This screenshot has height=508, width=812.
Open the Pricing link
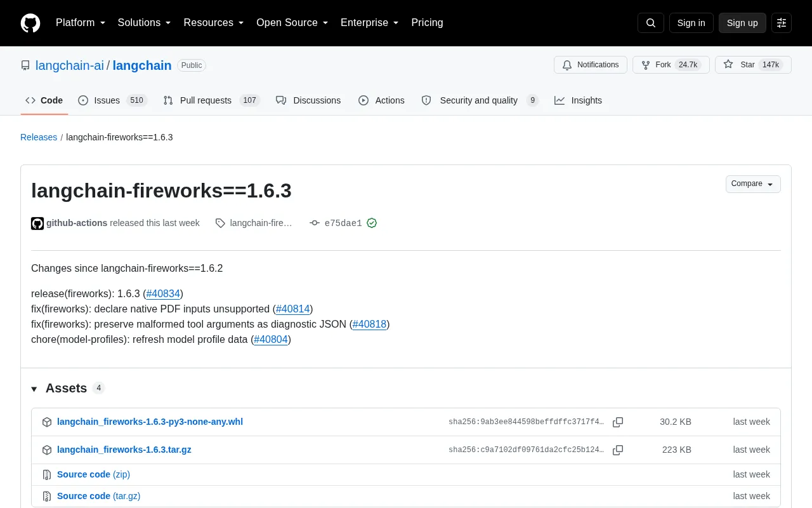(427, 23)
